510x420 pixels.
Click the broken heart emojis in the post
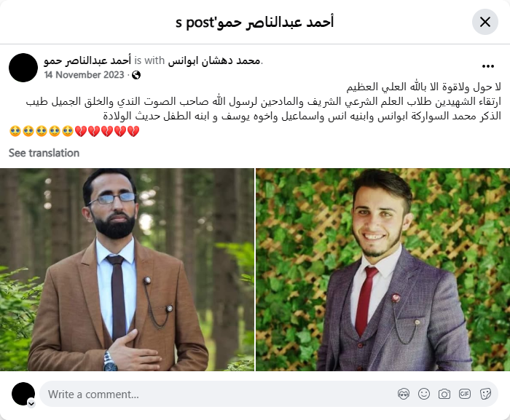click(107, 131)
